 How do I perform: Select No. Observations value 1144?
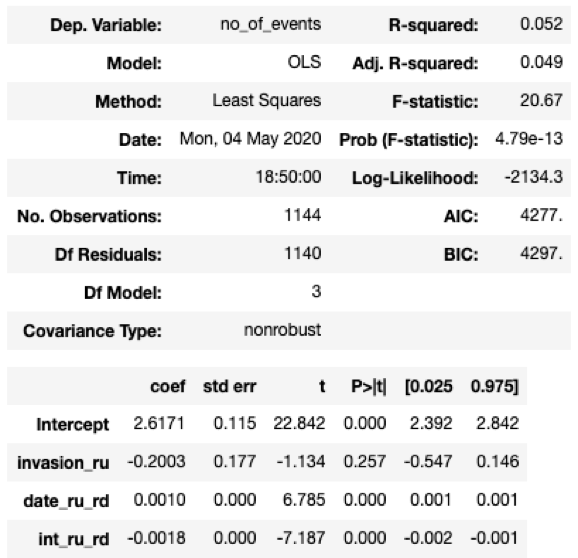(303, 215)
